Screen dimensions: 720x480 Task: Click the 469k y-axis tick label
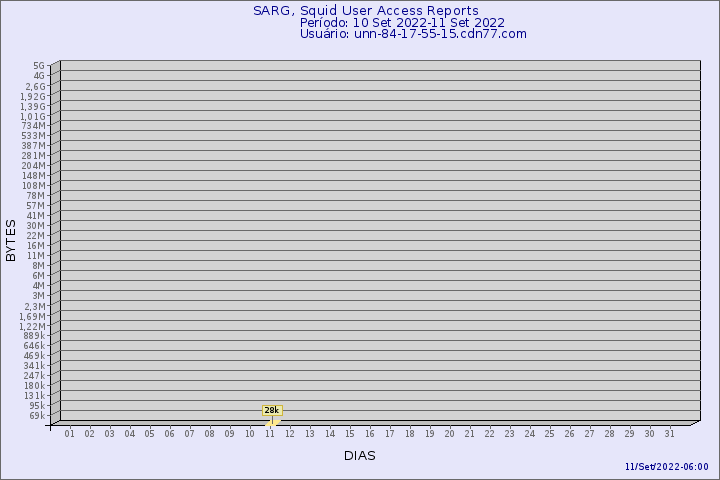34,356
